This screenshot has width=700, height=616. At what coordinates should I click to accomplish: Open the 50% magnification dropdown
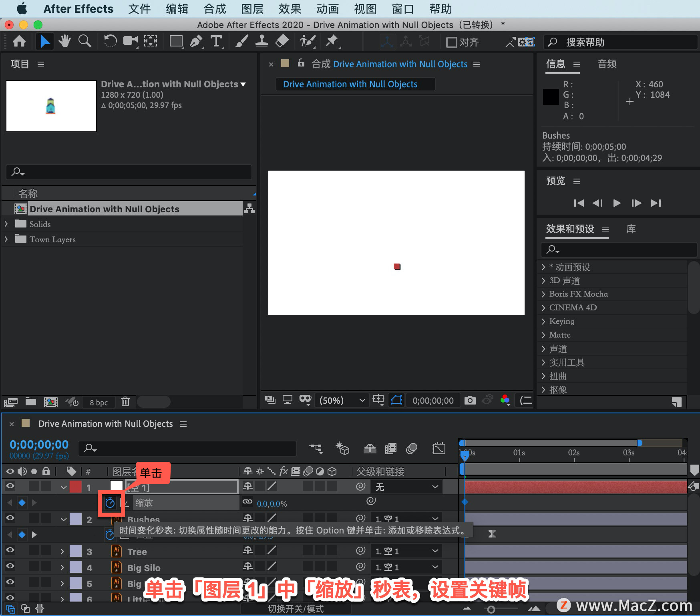342,401
